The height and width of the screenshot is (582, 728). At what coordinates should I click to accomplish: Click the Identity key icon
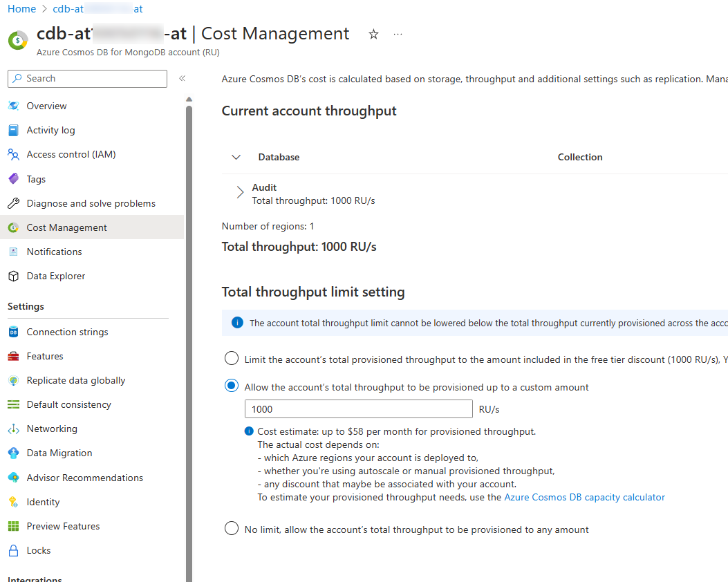coord(13,502)
